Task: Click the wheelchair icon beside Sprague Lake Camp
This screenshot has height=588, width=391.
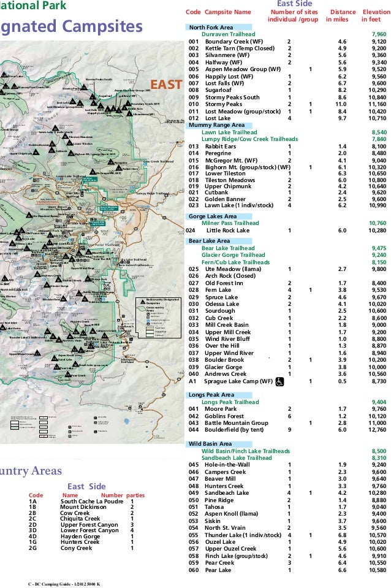Action: (x=279, y=382)
